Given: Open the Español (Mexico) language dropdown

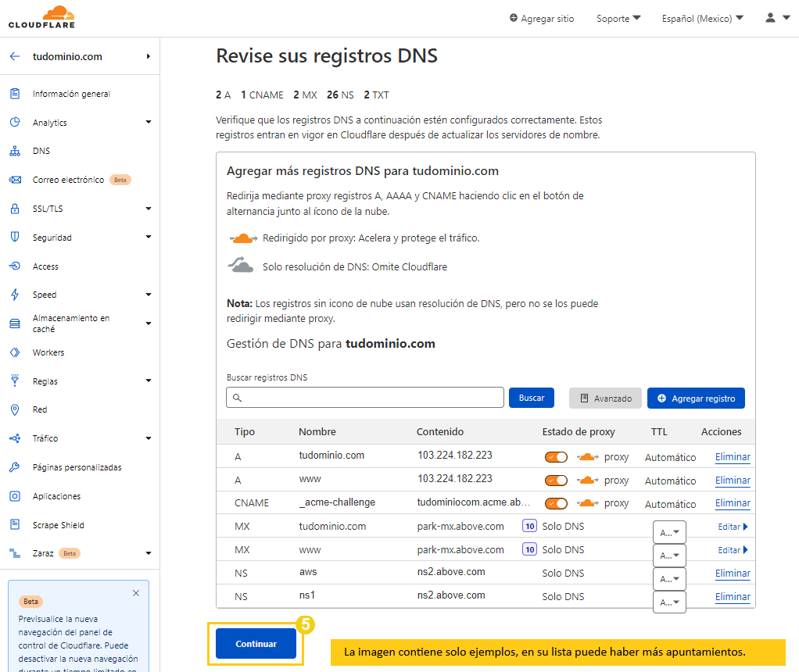Looking at the screenshot, I should pos(702,18).
